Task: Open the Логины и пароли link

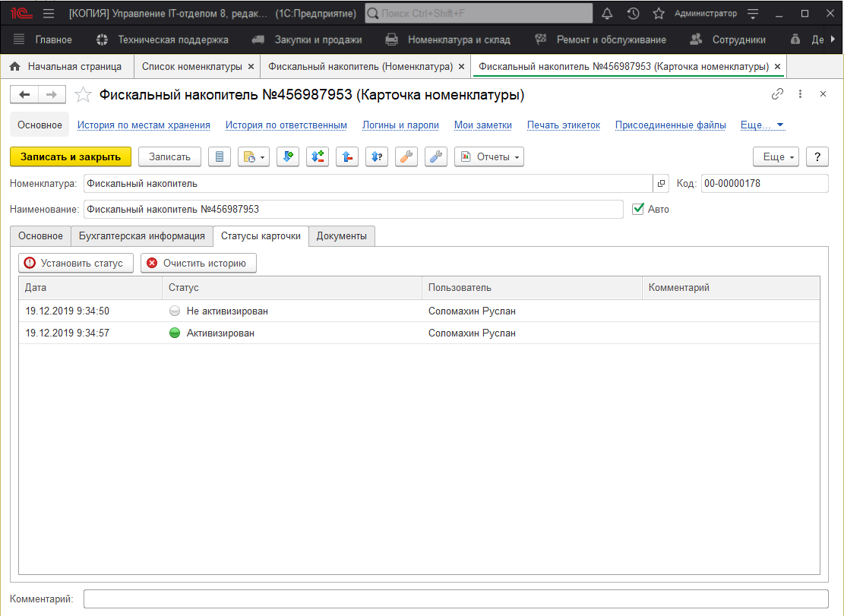Action: pyautogui.click(x=400, y=125)
